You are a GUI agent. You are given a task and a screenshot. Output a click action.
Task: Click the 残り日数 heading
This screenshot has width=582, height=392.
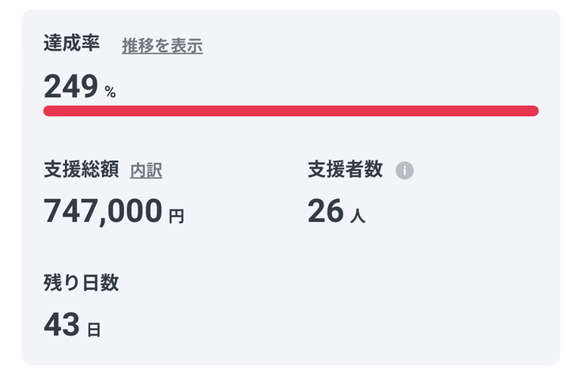(x=81, y=283)
